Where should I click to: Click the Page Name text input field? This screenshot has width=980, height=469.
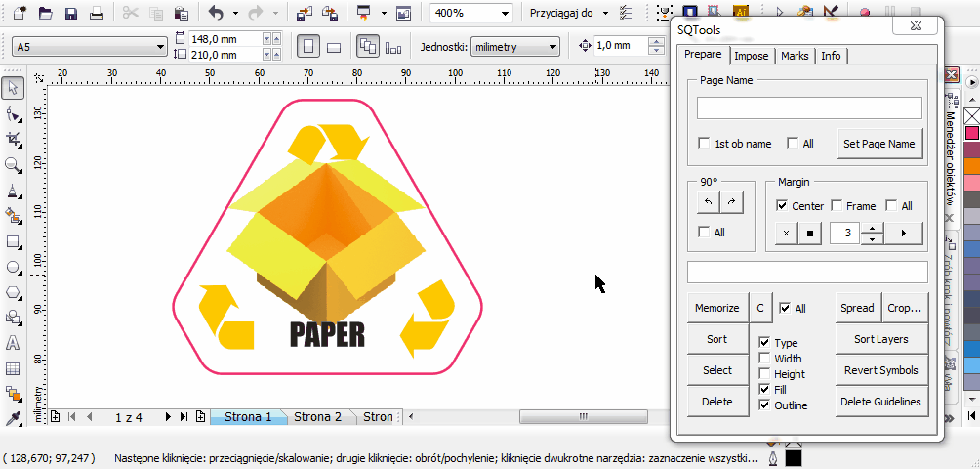[809, 107]
